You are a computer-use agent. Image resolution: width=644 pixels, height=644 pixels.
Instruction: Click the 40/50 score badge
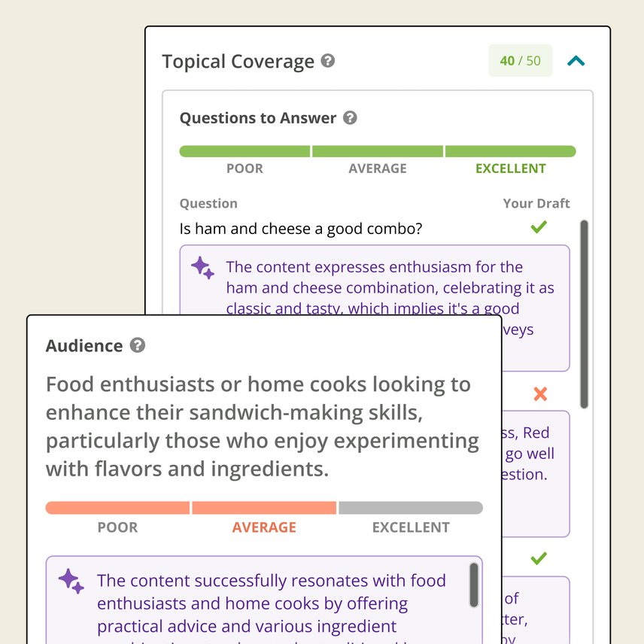click(520, 61)
